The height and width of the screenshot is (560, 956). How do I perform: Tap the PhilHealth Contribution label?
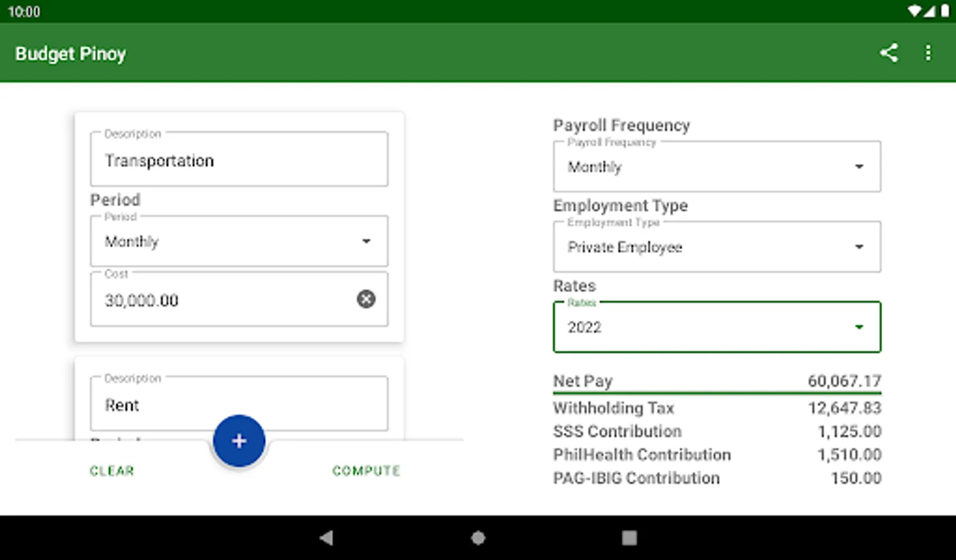642,455
